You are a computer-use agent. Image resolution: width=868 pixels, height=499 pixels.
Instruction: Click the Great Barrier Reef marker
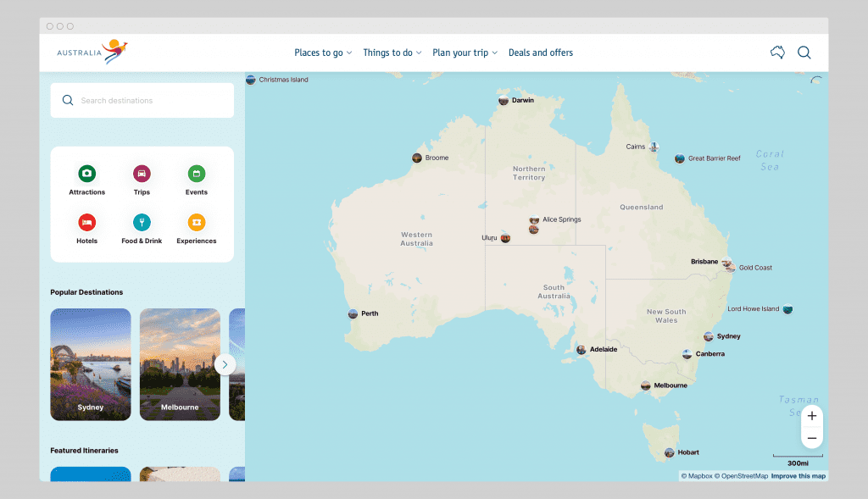pos(678,158)
